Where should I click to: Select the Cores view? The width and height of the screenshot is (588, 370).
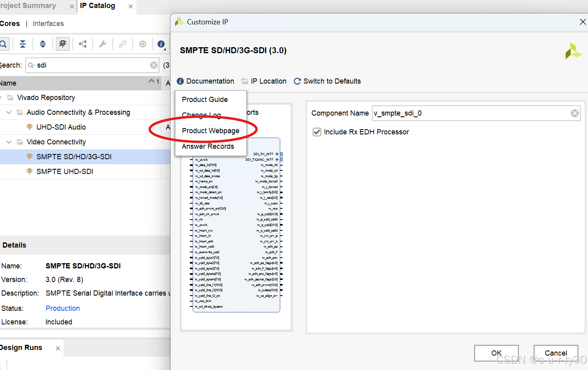click(x=10, y=24)
